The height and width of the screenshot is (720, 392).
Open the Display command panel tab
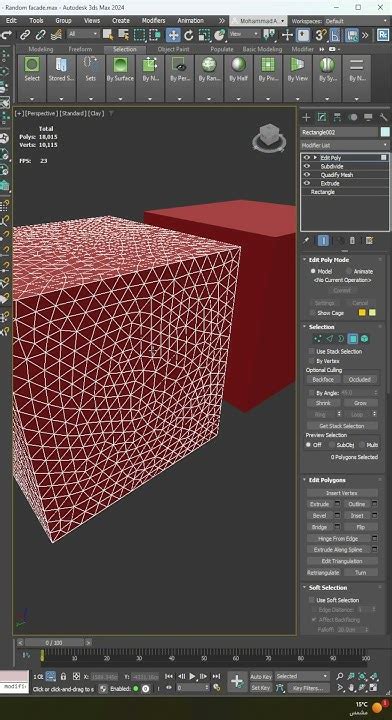click(x=368, y=118)
